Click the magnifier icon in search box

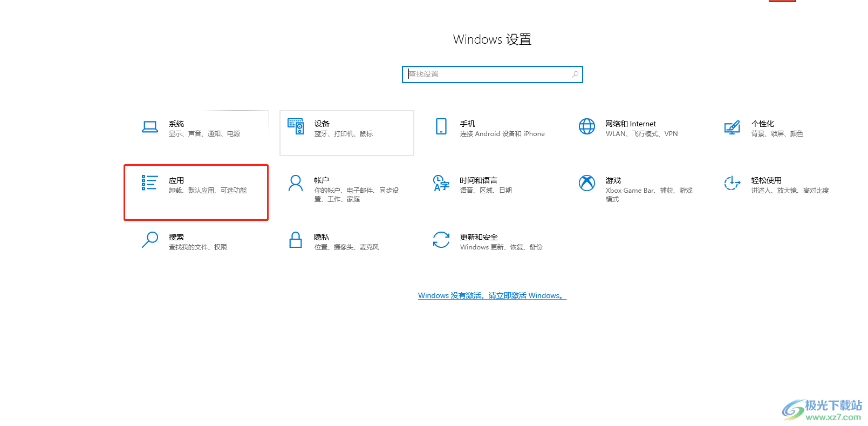tap(575, 75)
